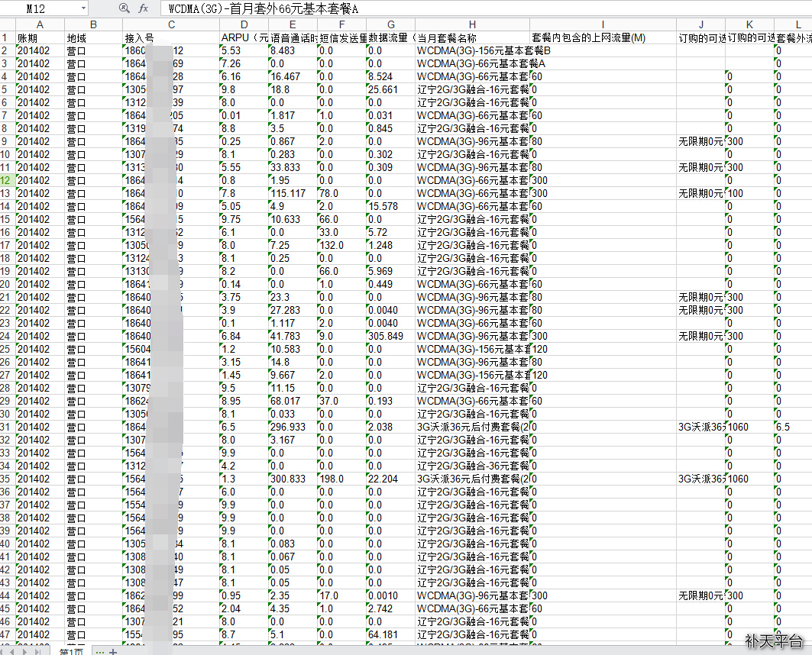Viewport: 812px width, 655px height.
Task: Click the magnifier icon beside fx
Action: coord(125,8)
